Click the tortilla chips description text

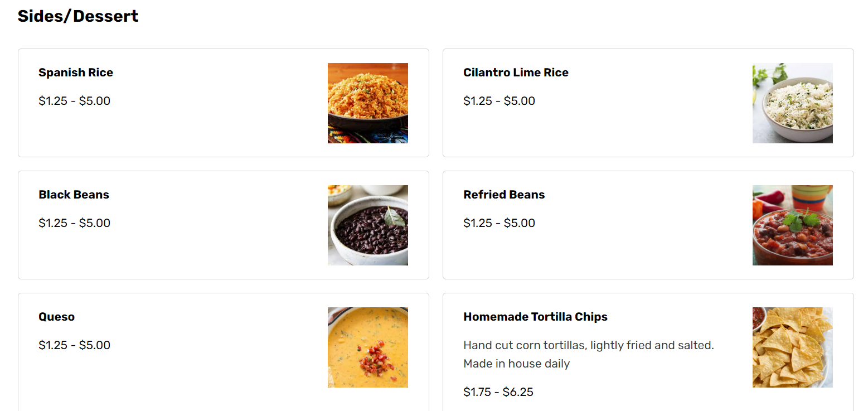pos(588,354)
